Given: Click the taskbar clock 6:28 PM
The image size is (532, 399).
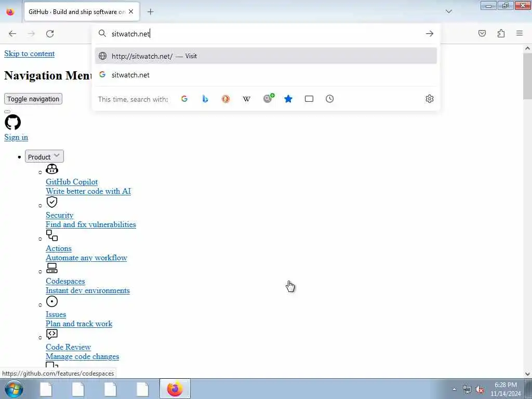Looking at the screenshot, I should 506,385.
